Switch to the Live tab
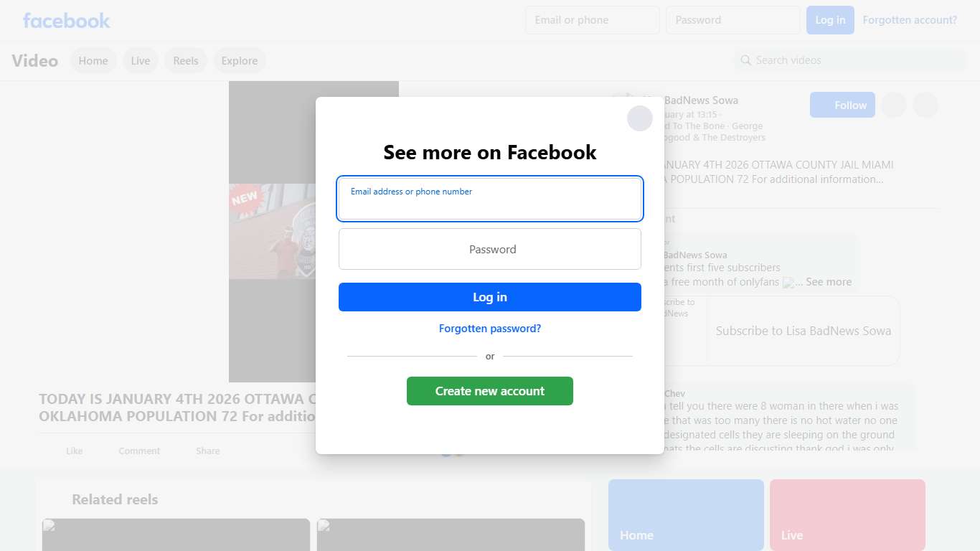This screenshot has width=980, height=551. 141,61
